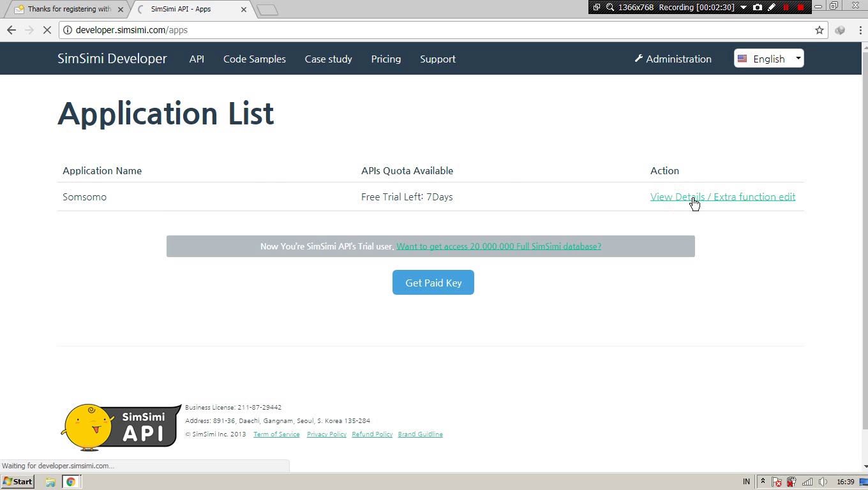The height and width of the screenshot is (490, 868).
Task: Show hidden system tray icons
Action: [762, 482]
